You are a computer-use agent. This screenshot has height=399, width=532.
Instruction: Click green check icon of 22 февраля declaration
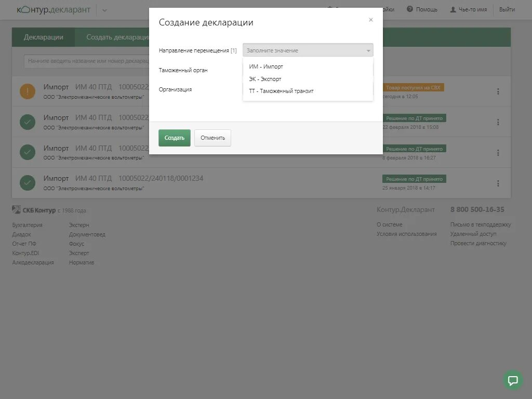pos(28,122)
